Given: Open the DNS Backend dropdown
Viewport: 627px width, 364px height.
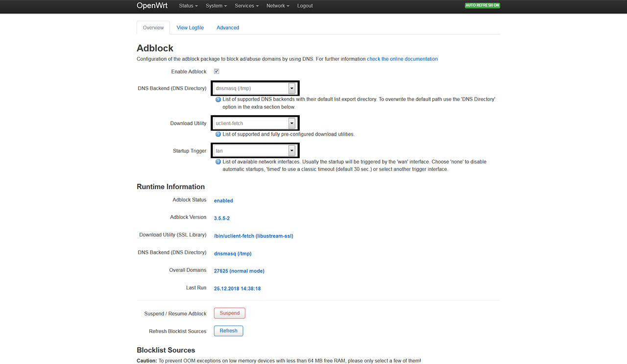Looking at the screenshot, I should (x=255, y=88).
